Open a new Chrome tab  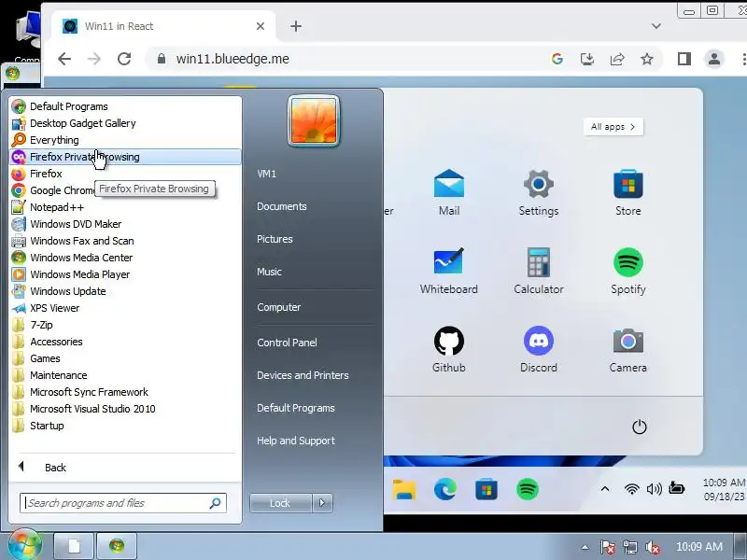click(296, 26)
